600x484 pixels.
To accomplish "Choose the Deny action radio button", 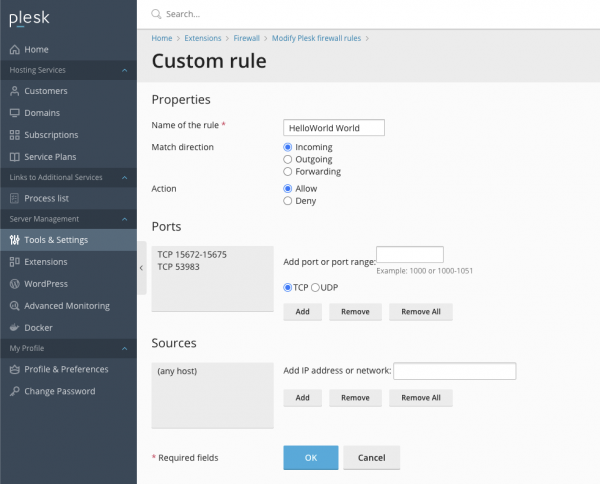I will point(288,200).
